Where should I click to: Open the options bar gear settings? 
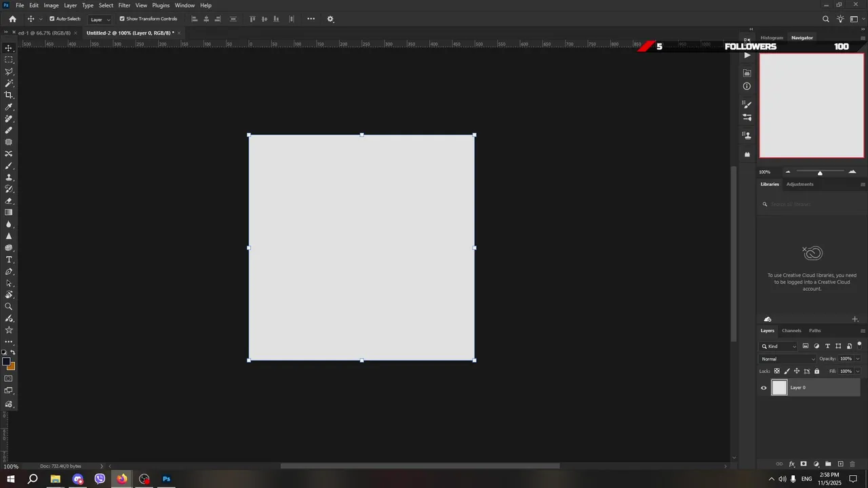point(330,19)
